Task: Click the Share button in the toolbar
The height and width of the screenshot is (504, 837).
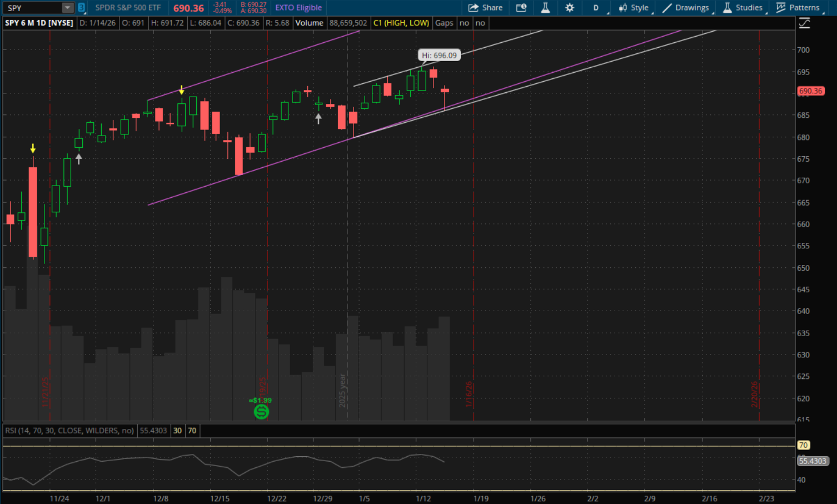Action: [485, 8]
